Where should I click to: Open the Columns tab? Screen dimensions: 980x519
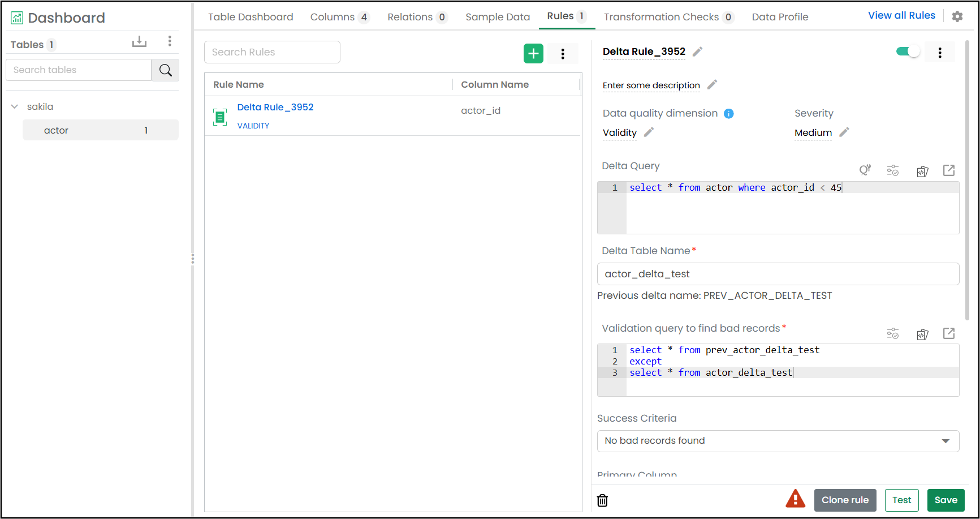[340, 17]
